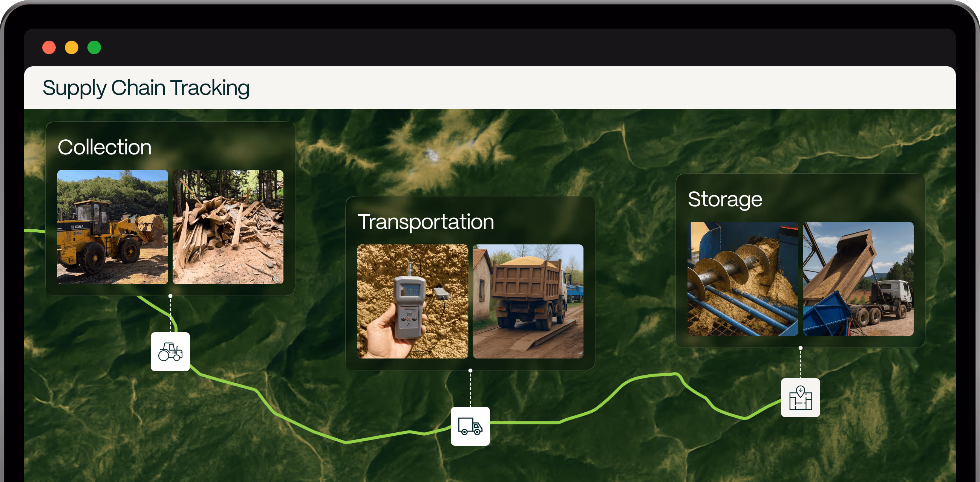Click the Transportation card heading
This screenshot has width=980, height=482.
426,222
